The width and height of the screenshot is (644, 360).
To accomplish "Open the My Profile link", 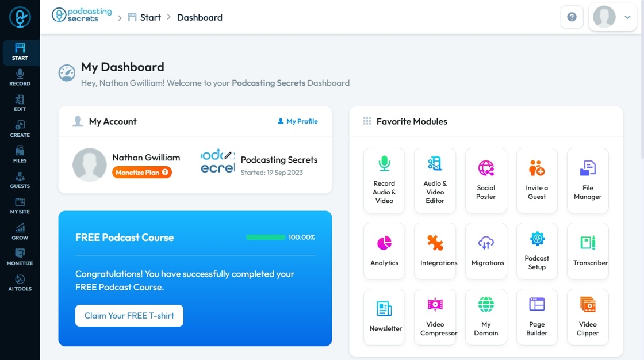I will [x=297, y=121].
